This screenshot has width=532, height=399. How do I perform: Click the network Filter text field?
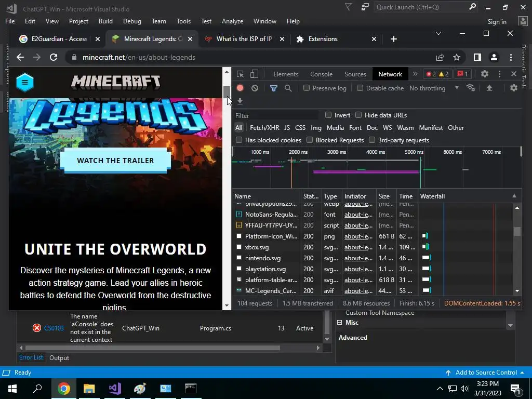coord(276,115)
